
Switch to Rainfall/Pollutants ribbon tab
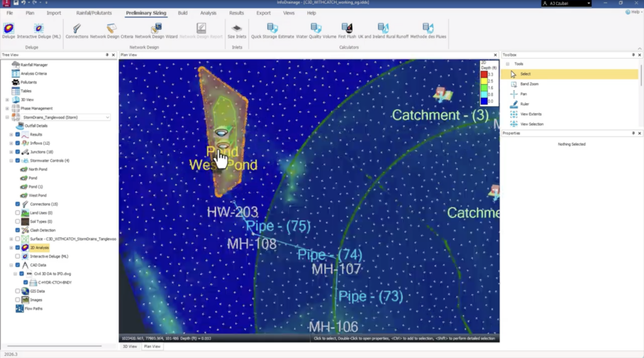(x=94, y=13)
